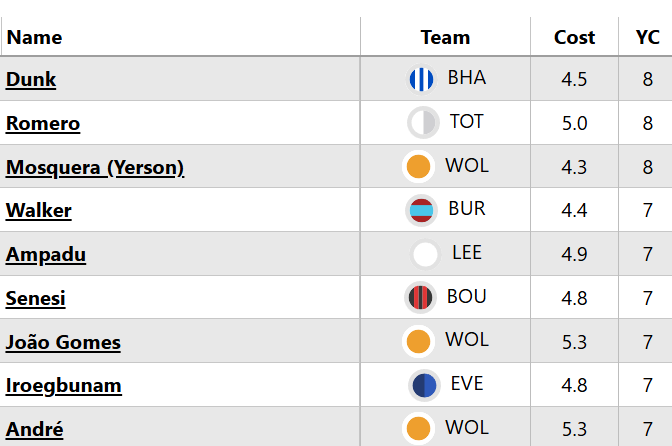The image size is (672, 446).
Task: Sort players by Cost header
Action: point(574,37)
